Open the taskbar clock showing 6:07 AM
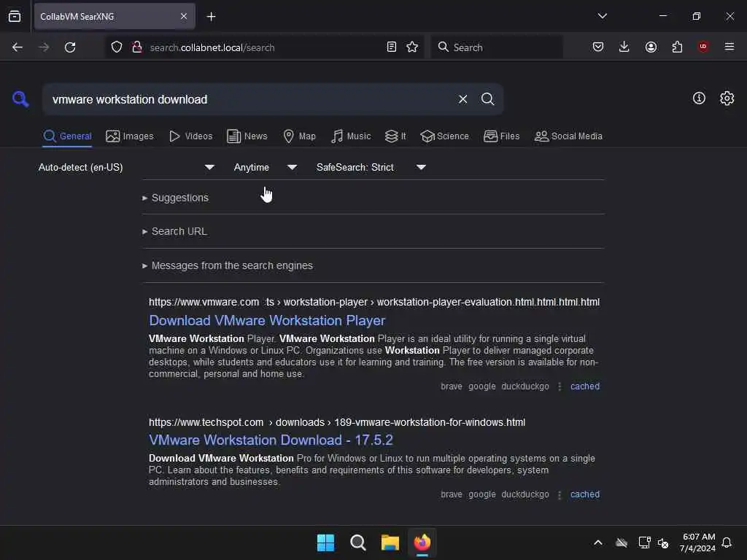Image resolution: width=747 pixels, height=560 pixels. pyautogui.click(x=697, y=542)
